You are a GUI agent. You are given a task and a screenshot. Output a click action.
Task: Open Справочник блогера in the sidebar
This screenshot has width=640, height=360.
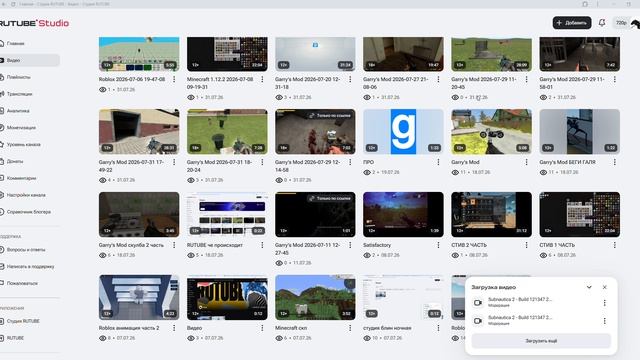(x=29, y=212)
